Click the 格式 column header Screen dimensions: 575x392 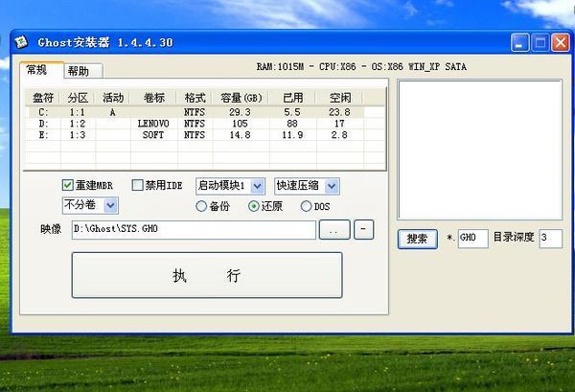click(x=195, y=98)
